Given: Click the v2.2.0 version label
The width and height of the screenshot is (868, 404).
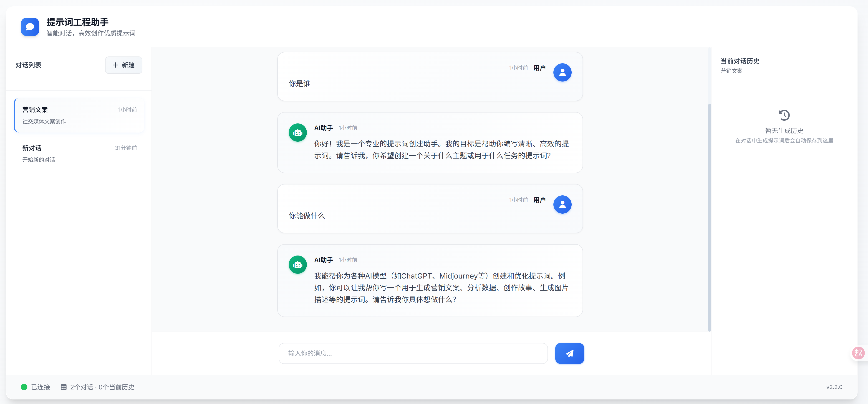Looking at the screenshot, I should tap(834, 387).
